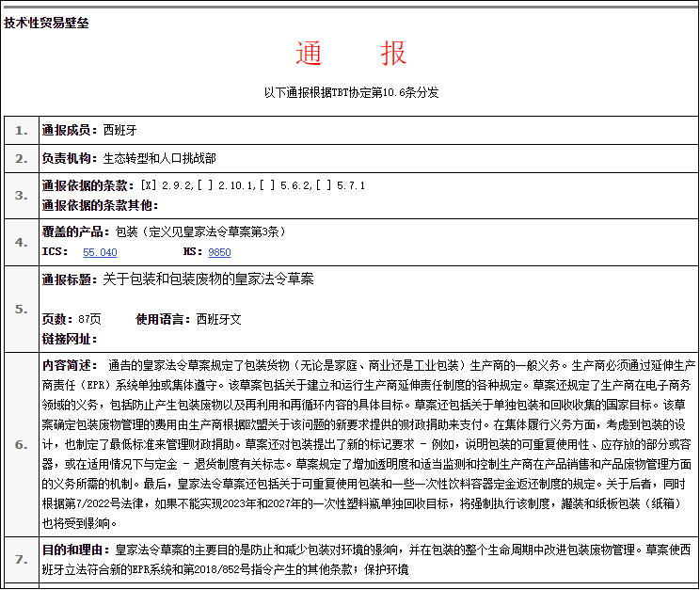Click the checked [X] box for 2.9.2
The width and height of the screenshot is (700, 590).
pyautogui.click(x=149, y=185)
